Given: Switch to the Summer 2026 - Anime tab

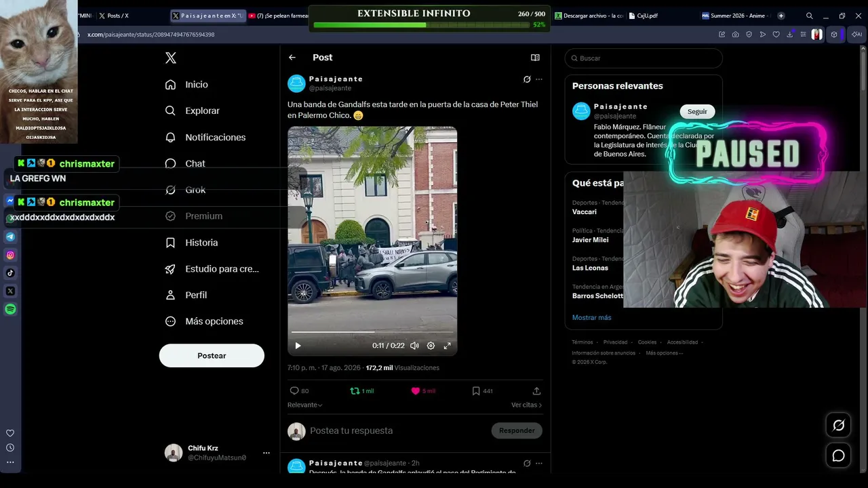Looking at the screenshot, I should click(736, 16).
